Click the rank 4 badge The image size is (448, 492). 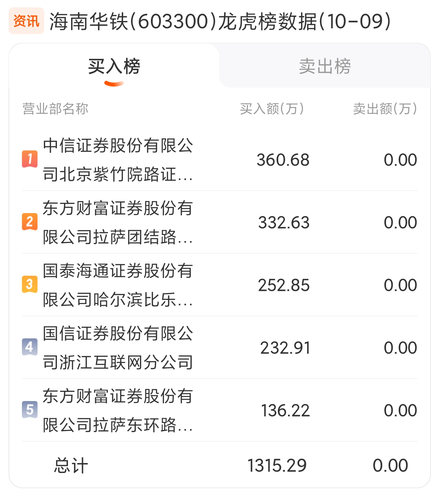pyautogui.click(x=30, y=347)
